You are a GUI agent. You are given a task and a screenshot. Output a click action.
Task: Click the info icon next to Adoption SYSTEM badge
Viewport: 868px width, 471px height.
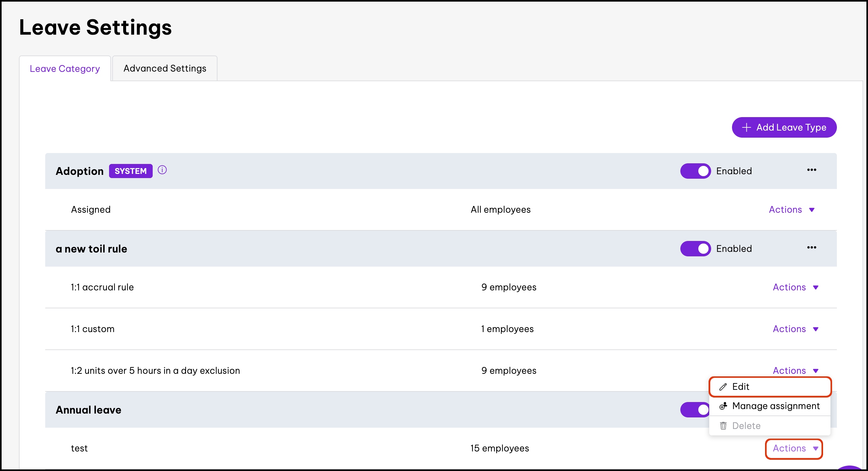(162, 170)
